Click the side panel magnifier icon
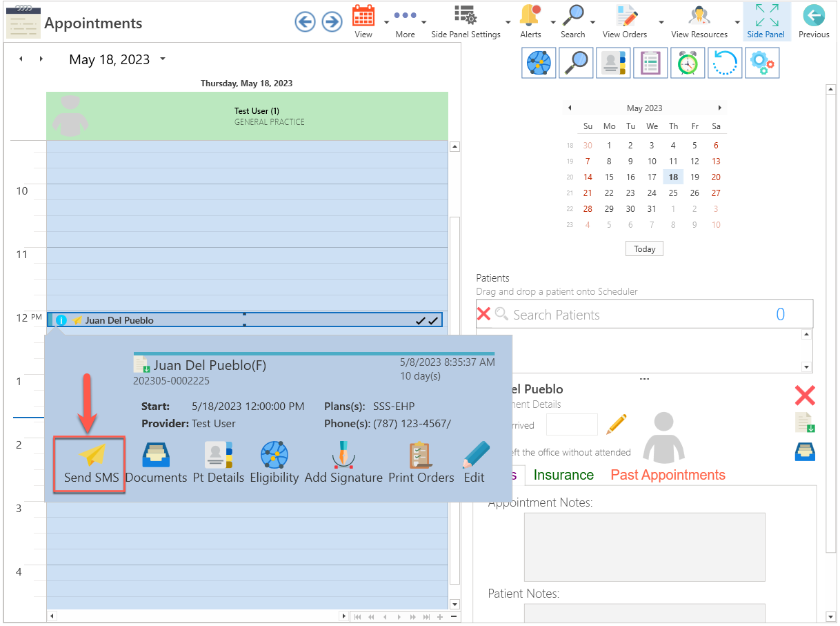The width and height of the screenshot is (840, 626). coord(576,63)
